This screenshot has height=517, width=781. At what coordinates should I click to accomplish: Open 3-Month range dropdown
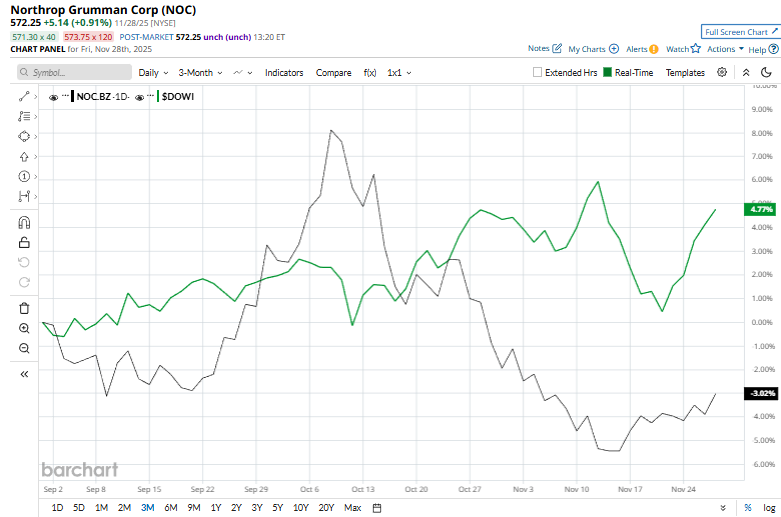pos(200,73)
